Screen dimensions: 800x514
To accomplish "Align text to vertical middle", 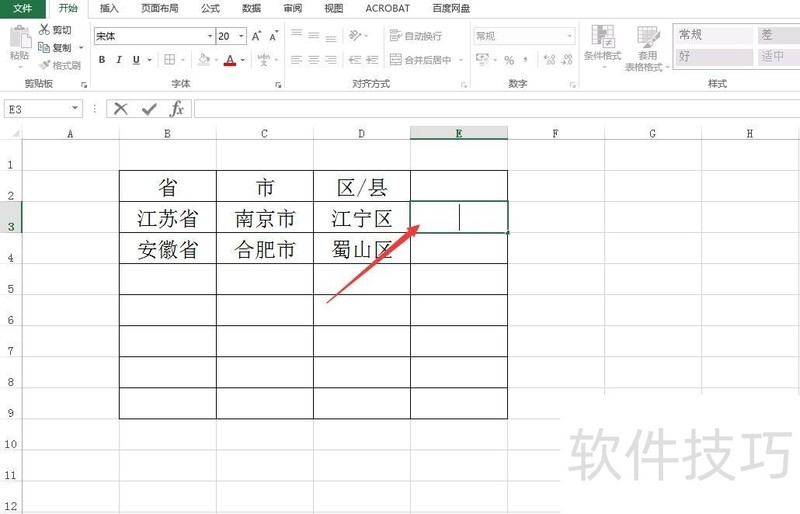I will [x=314, y=35].
